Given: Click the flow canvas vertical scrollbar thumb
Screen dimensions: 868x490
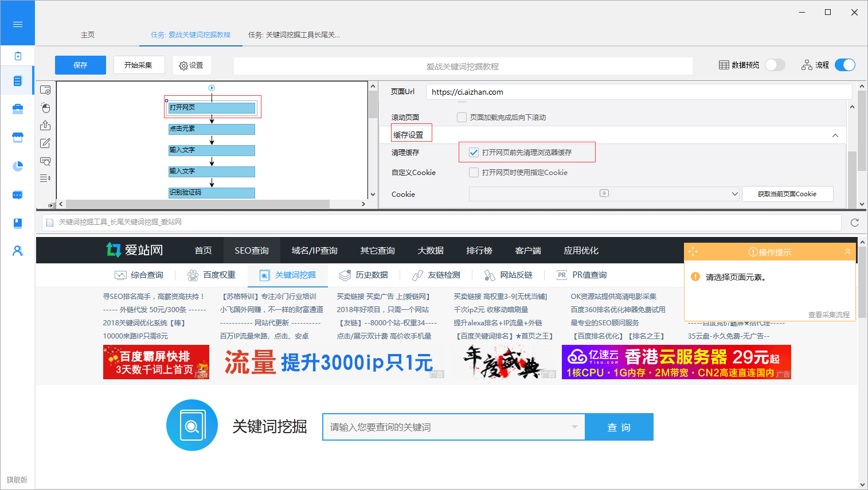Looking at the screenshot, I should [x=373, y=104].
